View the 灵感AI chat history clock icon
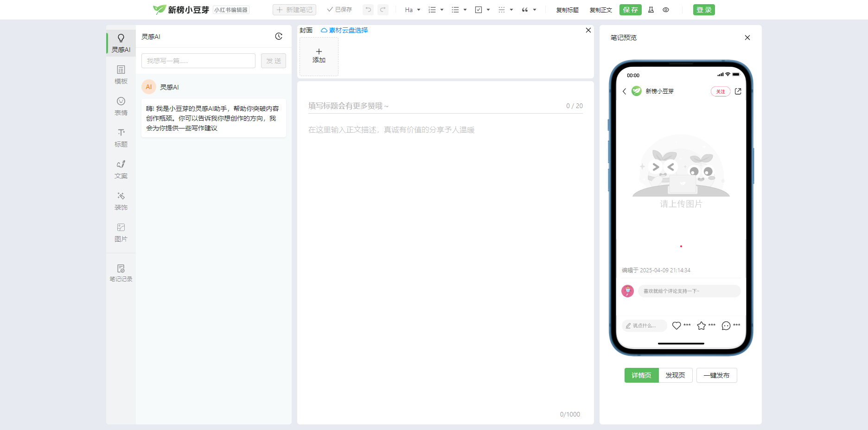The width and height of the screenshot is (868, 430). [279, 36]
